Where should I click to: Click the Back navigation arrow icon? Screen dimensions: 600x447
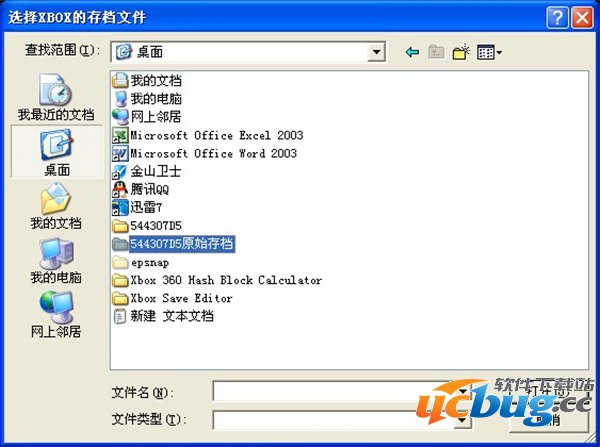412,52
